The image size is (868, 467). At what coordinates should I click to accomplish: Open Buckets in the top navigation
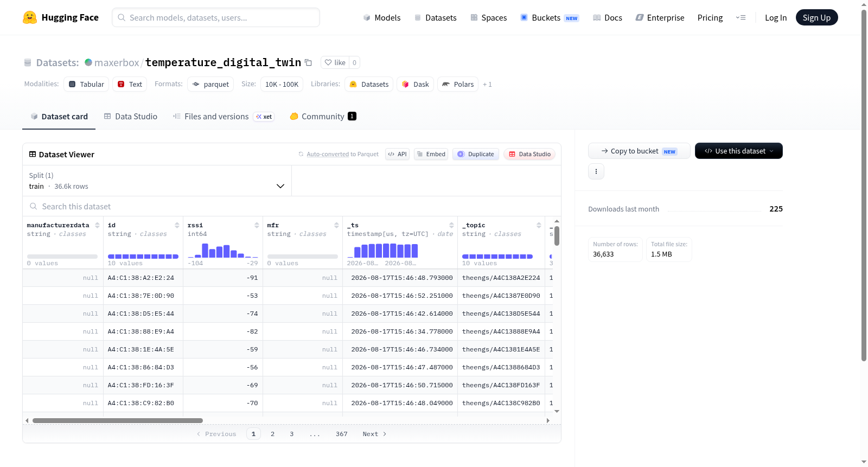point(550,18)
